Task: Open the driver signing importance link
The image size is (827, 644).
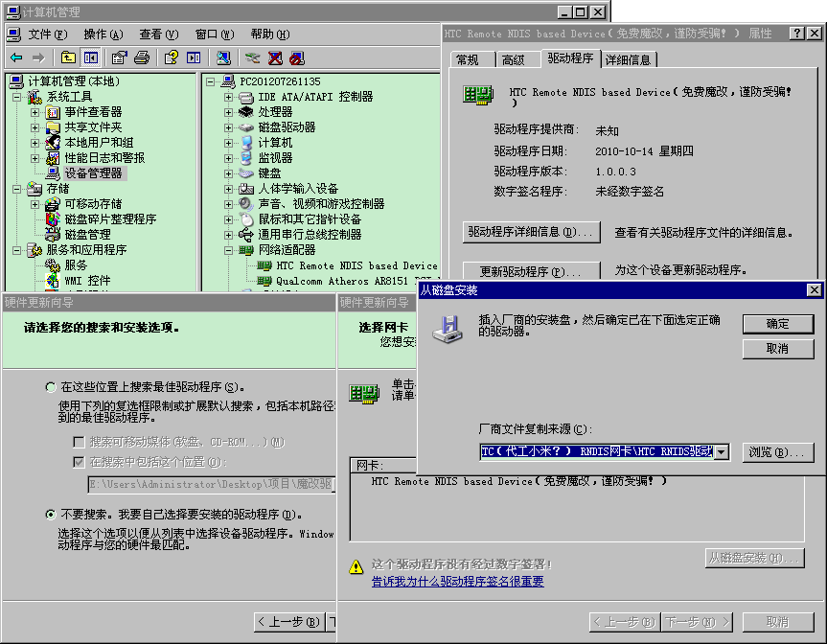Action: pyautogui.click(x=457, y=581)
